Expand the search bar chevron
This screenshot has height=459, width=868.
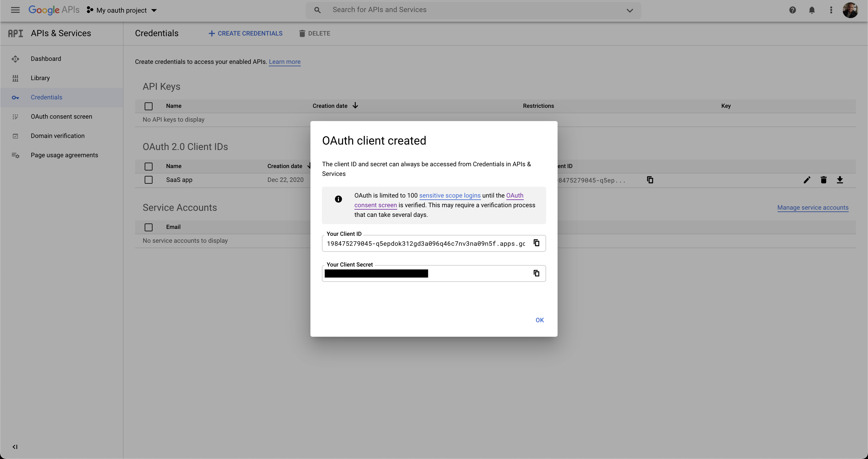pyautogui.click(x=629, y=11)
